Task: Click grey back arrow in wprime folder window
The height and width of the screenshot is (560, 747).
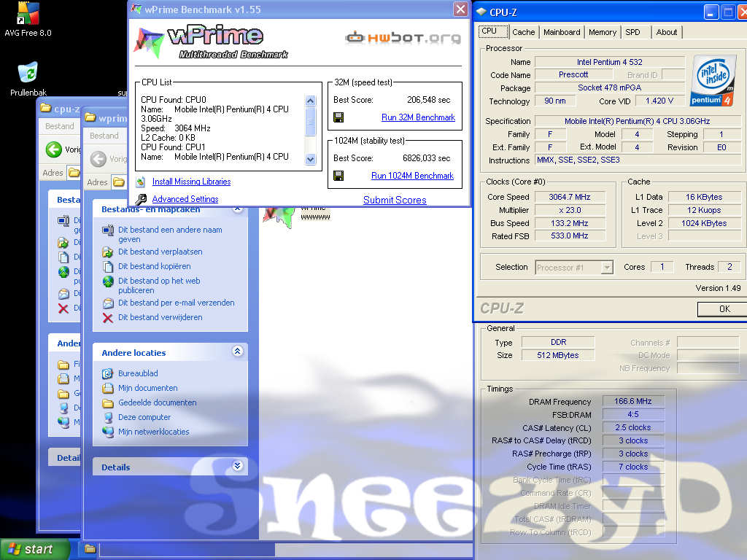Action: coord(98,158)
